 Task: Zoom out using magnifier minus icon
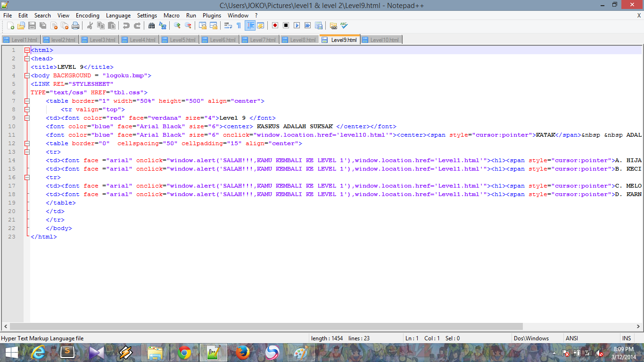(x=188, y=25)
